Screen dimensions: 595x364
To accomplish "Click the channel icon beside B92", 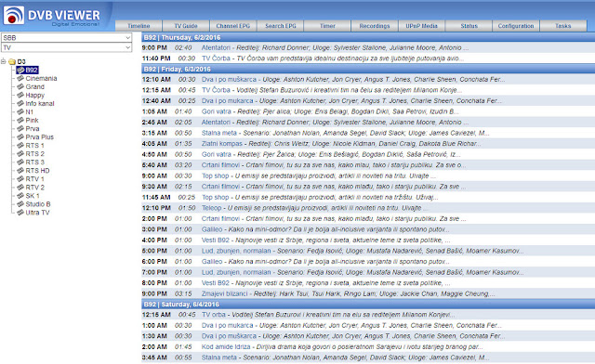I will pyautogui.click(x=20, y=70).
